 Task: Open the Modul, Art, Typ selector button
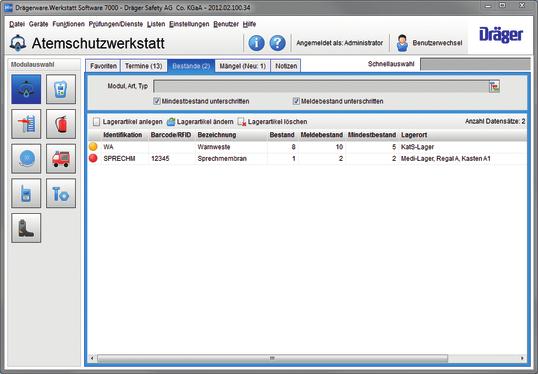[494, 86]
